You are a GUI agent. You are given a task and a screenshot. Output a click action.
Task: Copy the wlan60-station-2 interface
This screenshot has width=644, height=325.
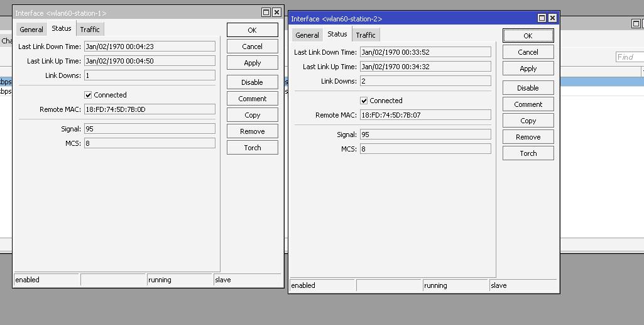click(x=528, y=121)
